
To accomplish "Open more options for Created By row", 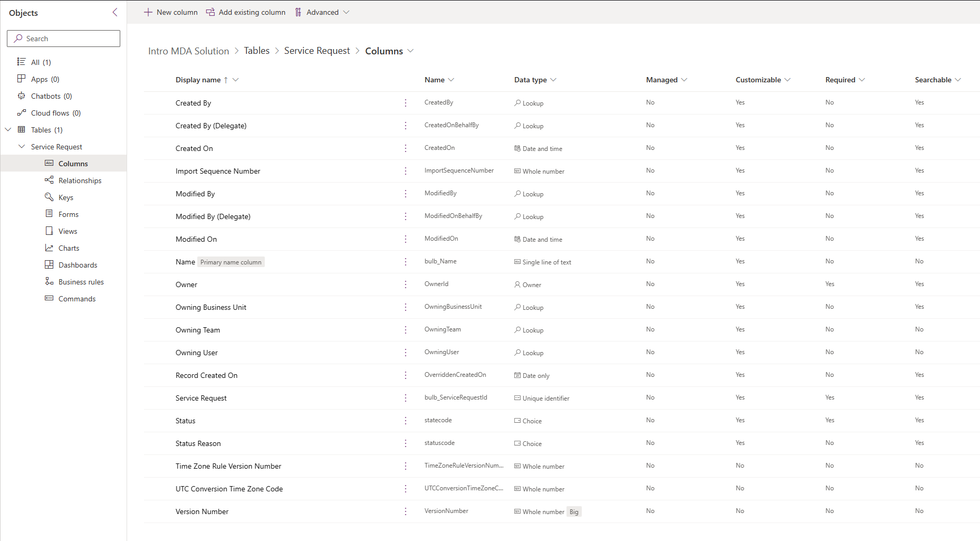I will pos(406,103).
